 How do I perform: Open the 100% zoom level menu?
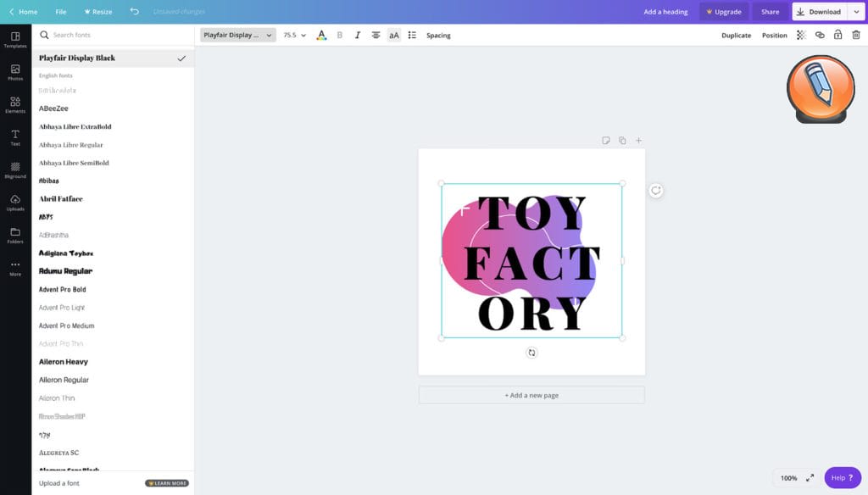789,478
